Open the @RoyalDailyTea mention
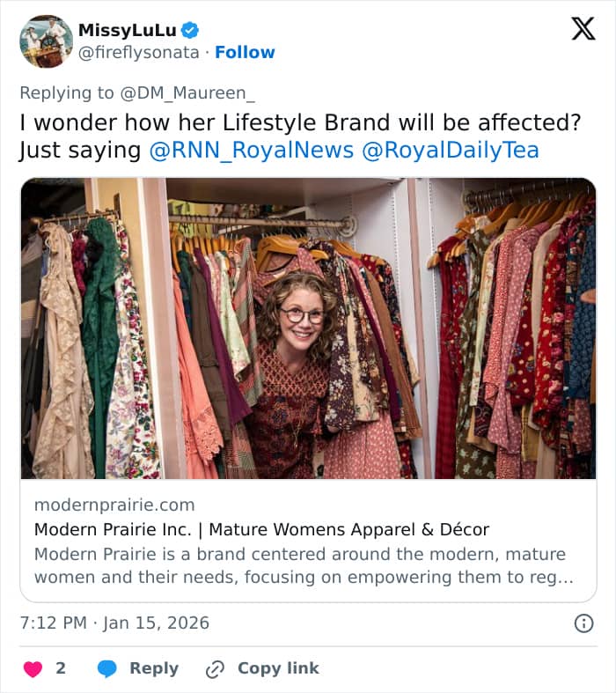Screen dimensions: 616x693 (450, 151)
